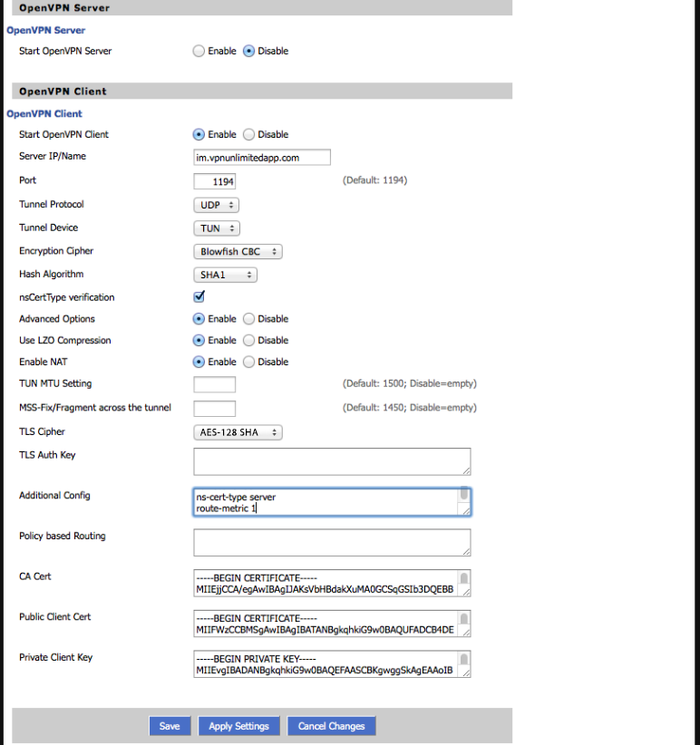Click the CA Cert text area
Screen dimensions: 700x745
pyautogui.click(x=332, y=583)
